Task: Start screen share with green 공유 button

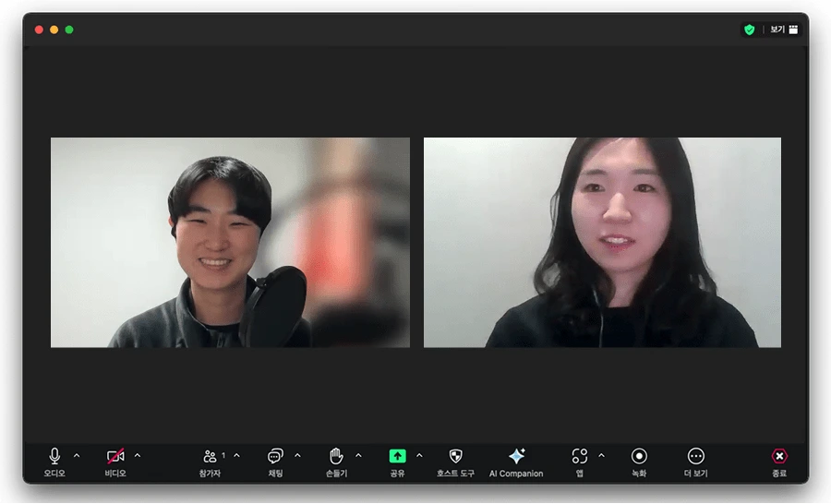Action: (x=397, y=456)
